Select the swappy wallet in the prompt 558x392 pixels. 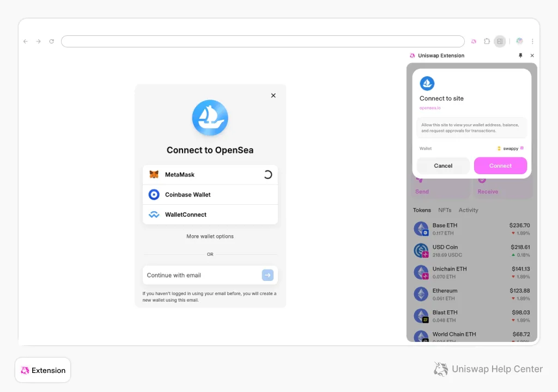click(x=510, y=148)
